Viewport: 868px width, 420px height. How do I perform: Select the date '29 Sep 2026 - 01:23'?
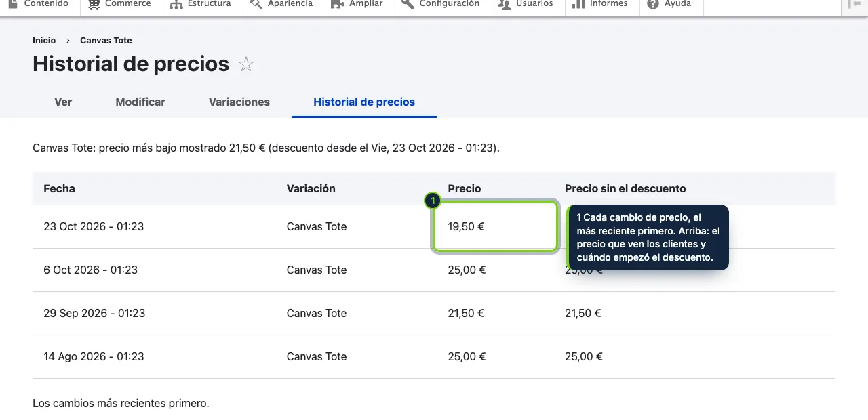click(94, 313)
